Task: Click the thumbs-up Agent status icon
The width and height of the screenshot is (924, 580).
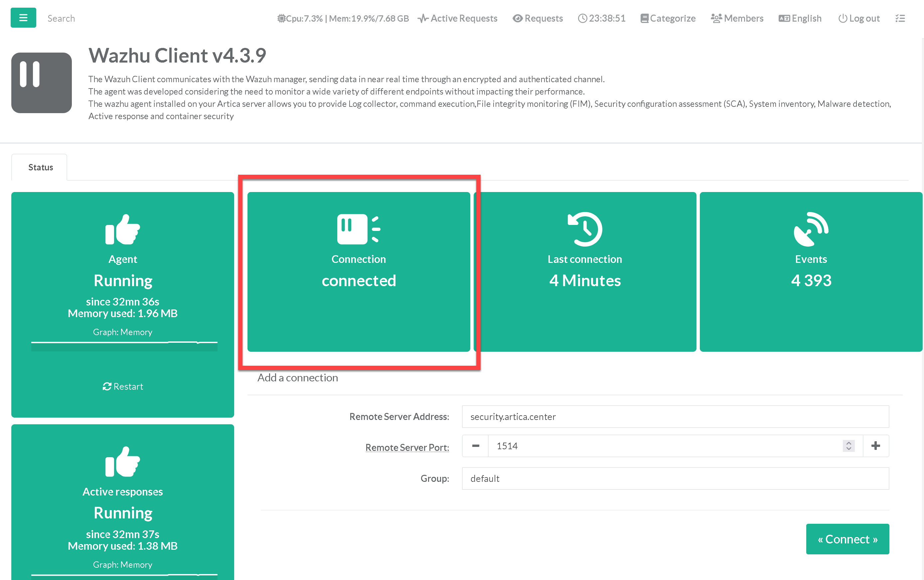Action: (x=122, y=229)
